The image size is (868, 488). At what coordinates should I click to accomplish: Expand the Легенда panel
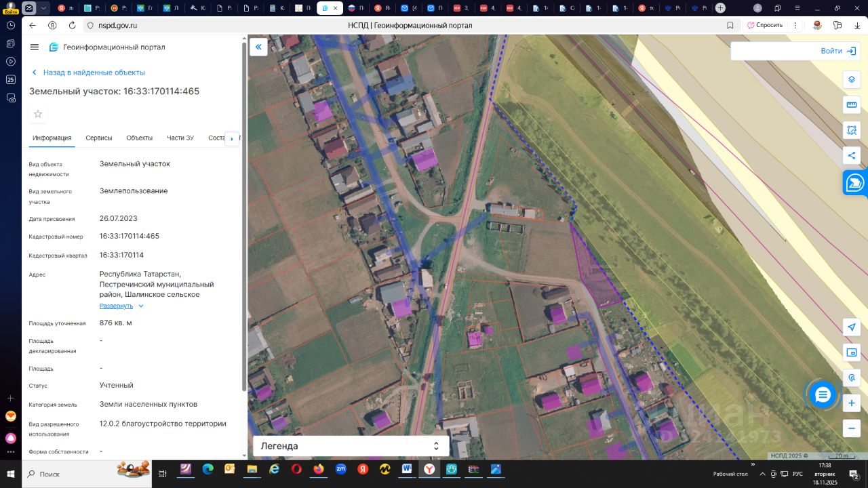point(351,446)
